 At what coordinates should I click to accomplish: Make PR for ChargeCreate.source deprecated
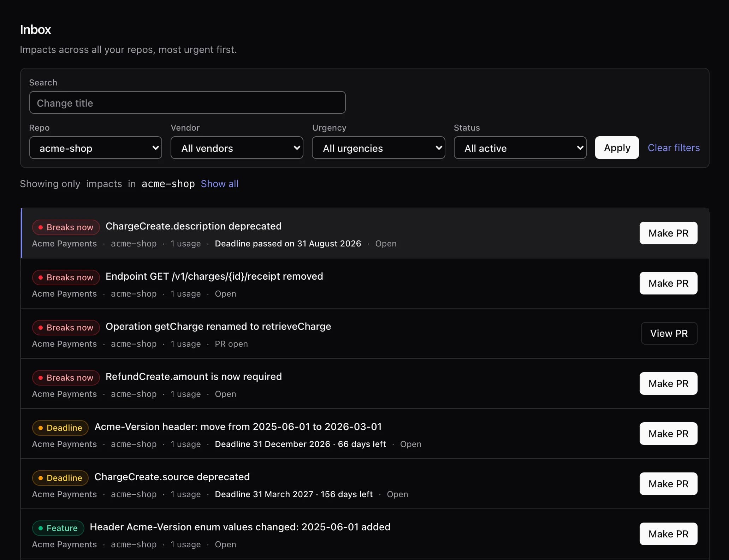668,484
